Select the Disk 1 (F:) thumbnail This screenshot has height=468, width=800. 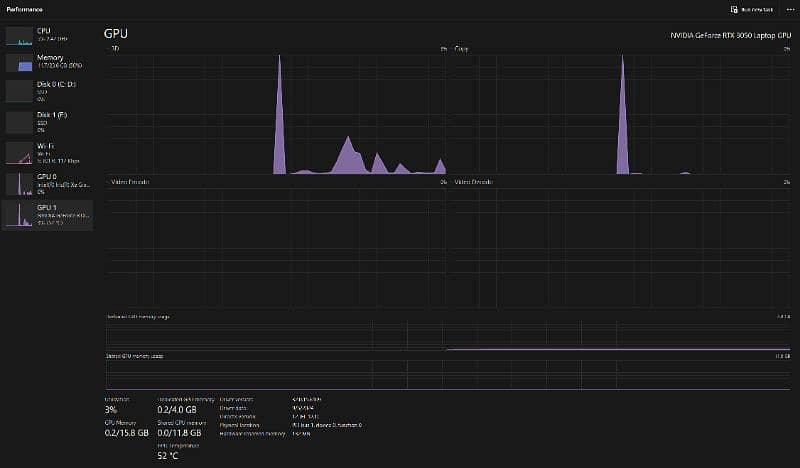coord(20,122)
